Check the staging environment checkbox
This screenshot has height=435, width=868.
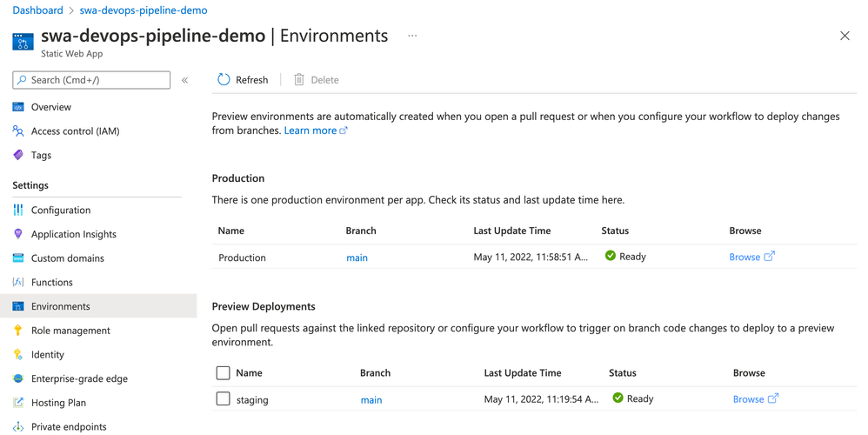point(223,399)
